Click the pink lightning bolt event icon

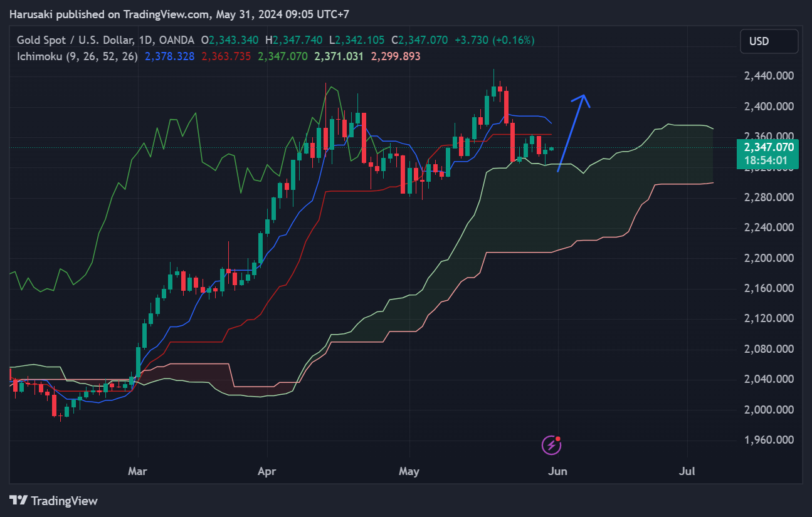coord(551,446)
